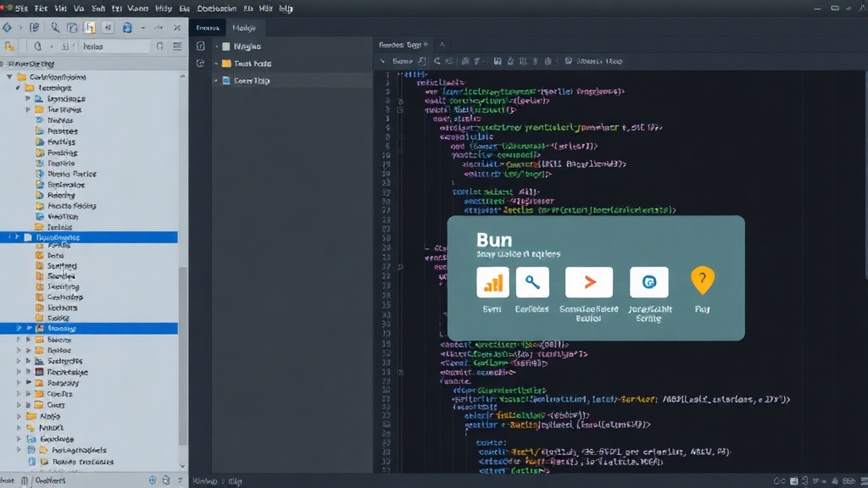
Task: Click the solid blue file icon in left toolbar
Action: 127,27
